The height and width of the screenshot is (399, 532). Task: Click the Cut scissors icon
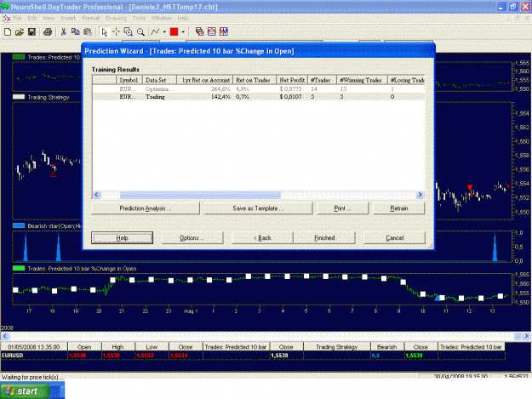click(x=64, y=31)
